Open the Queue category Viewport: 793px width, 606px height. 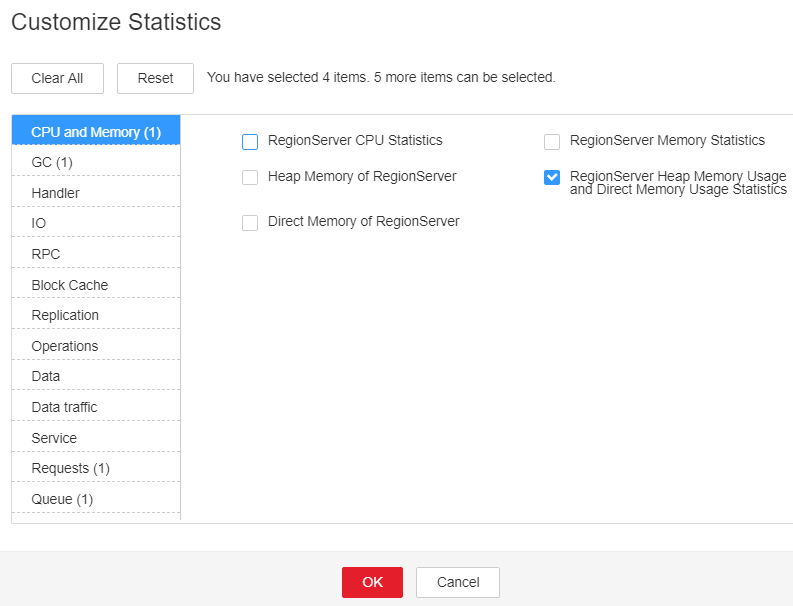point(96,499)
